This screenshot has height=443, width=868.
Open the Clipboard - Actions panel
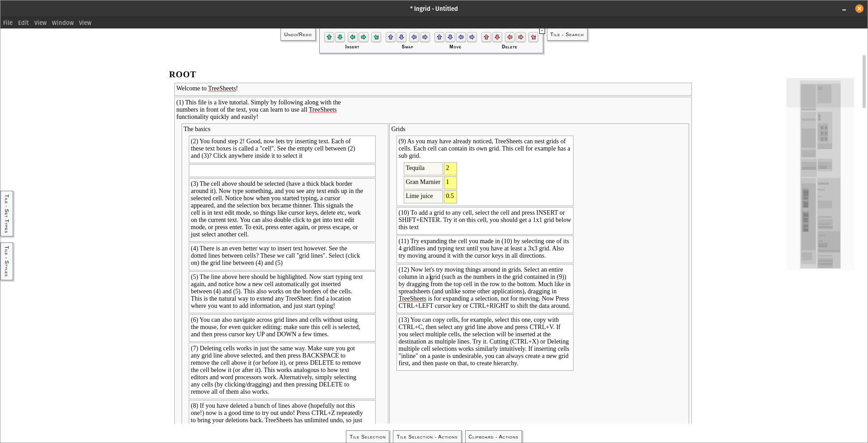493,437
